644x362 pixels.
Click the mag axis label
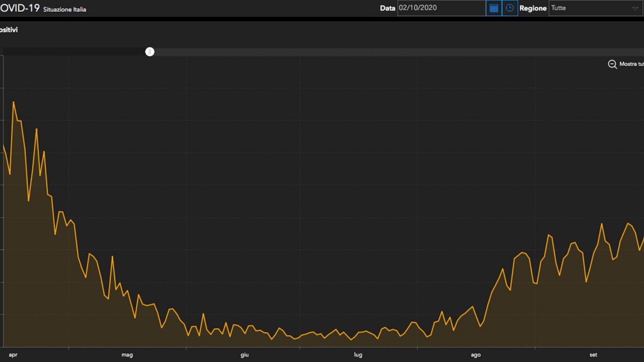(x=127, y=355)
